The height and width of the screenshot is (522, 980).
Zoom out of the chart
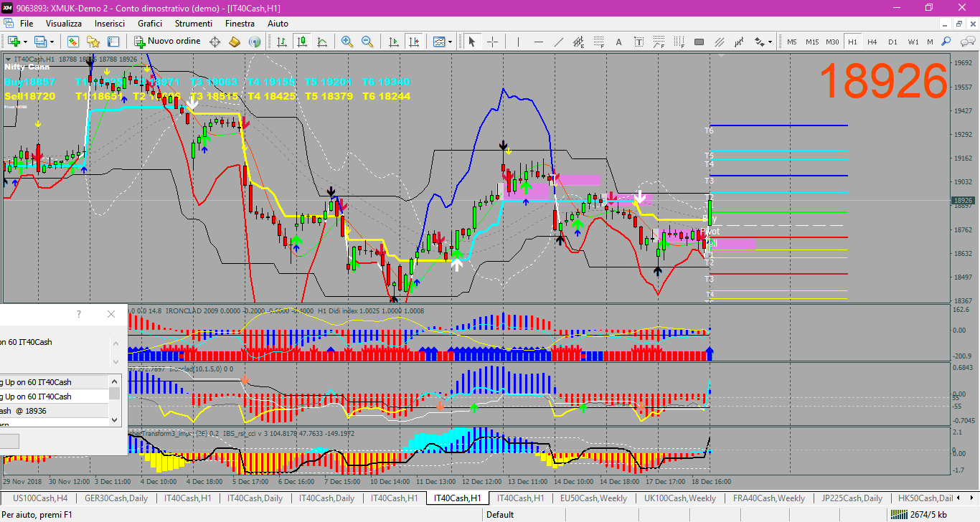[x=367, y=42]
